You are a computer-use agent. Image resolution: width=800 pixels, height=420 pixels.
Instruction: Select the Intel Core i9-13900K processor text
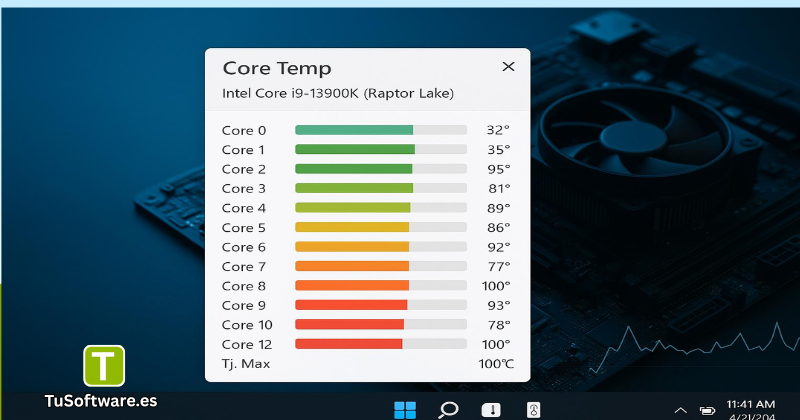pos(338,93)
